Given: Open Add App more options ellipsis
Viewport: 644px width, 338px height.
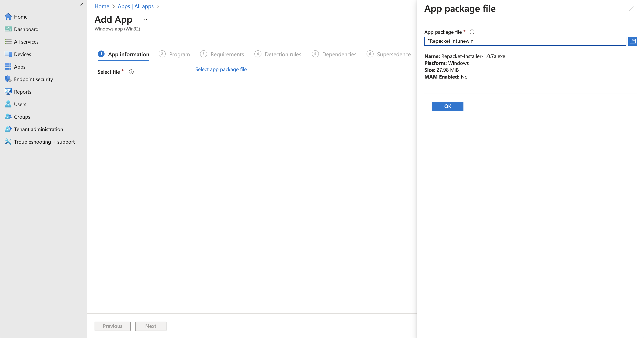Looking at the screenshot, I should click(x=145, y=20).
